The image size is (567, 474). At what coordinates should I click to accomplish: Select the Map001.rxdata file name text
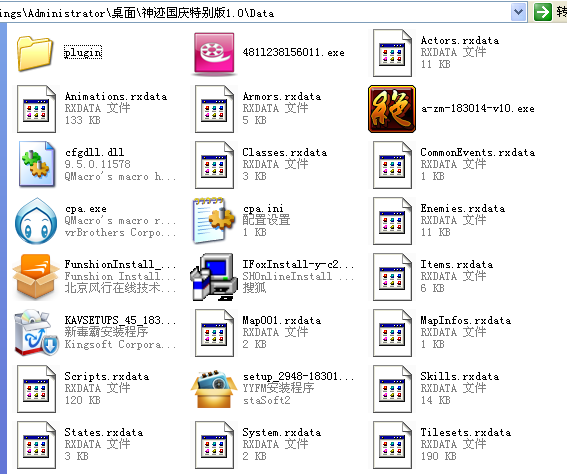pyautogui.click(x=282, y=321)
